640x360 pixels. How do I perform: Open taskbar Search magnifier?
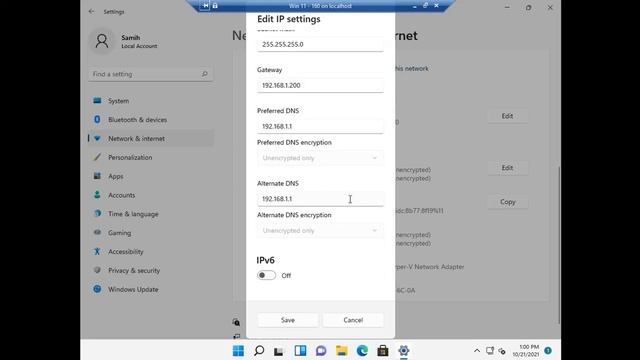(259, 351)
